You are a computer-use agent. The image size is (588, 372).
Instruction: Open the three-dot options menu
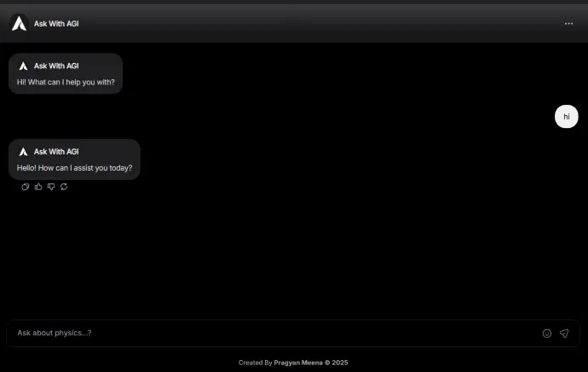click(x=568, y=24)
